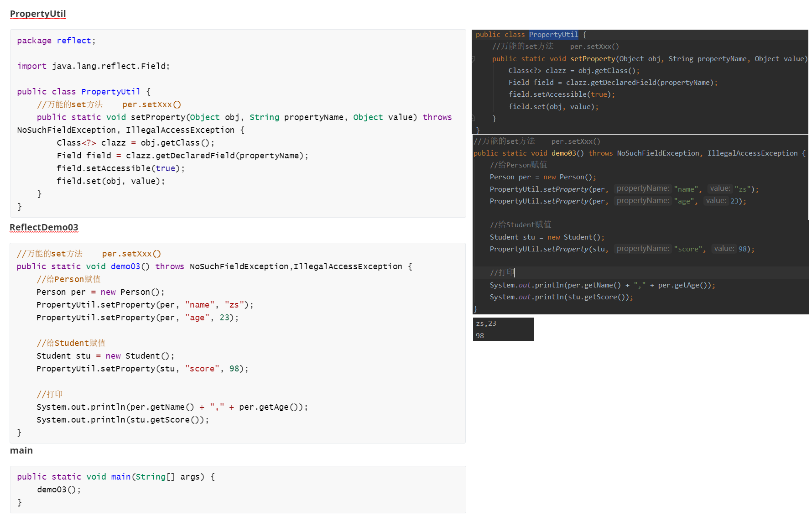Click setProperty method name in dark editor declaration
Viewport: 812px width, 522px height.
tap(592, 59)
